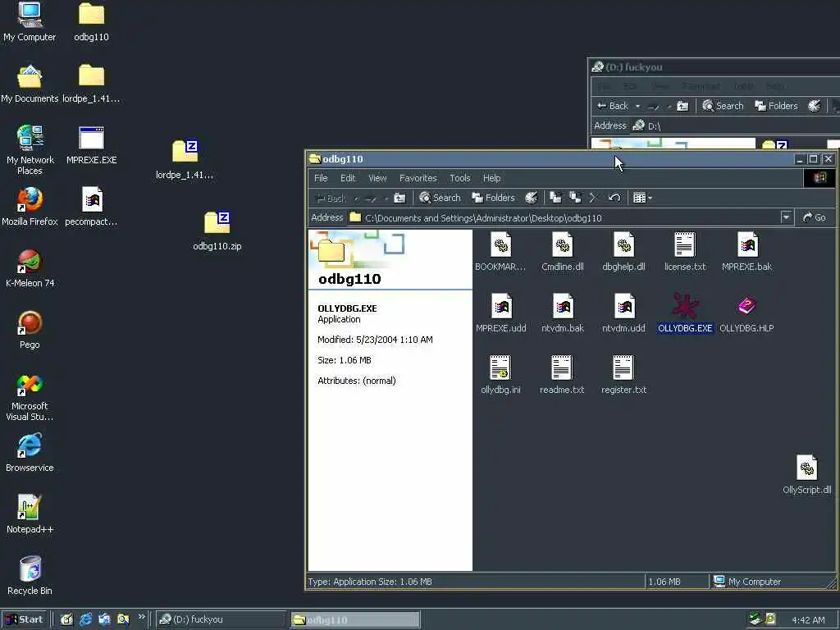Select MPREXE.udd file
This screenshot has width=840, height=630.
501,313
